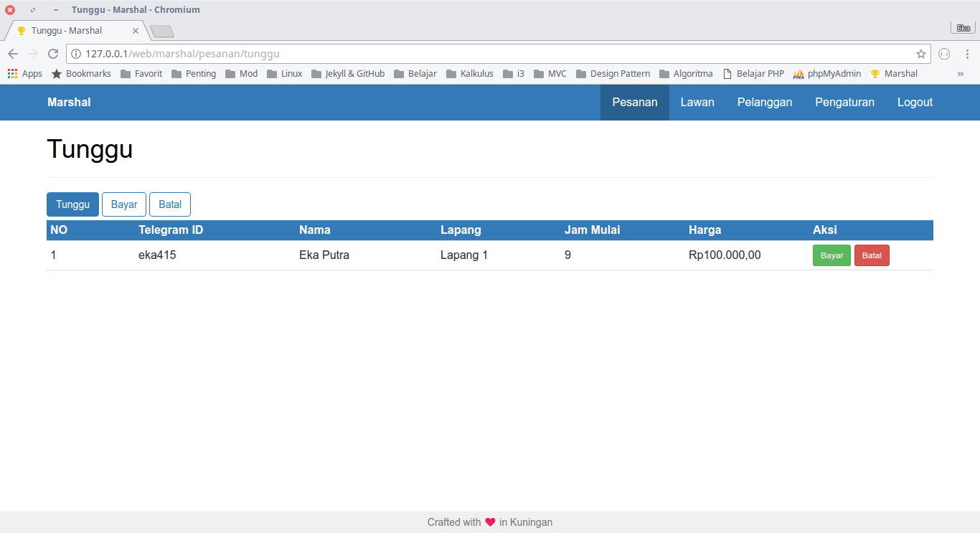Click the Eka profile button in title bar

click(963, 28)
